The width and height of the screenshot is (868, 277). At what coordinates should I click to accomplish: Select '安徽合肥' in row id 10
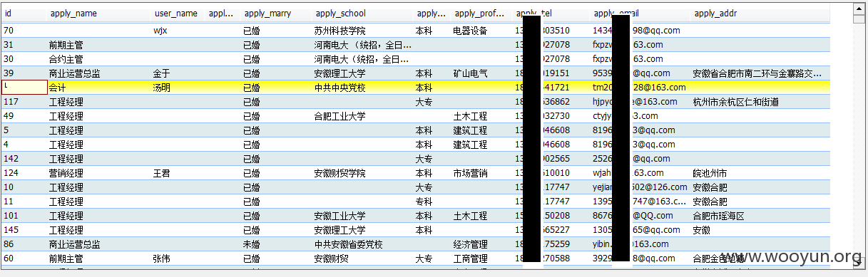(710, 187)
